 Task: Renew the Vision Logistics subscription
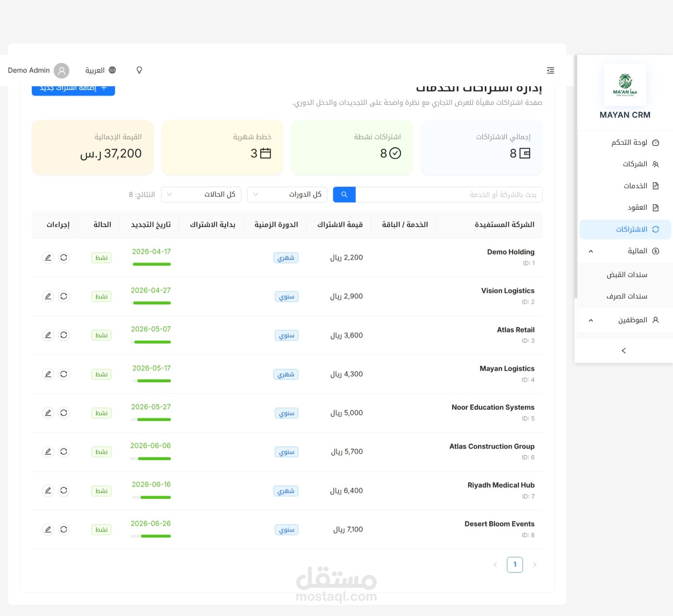point(64,296)
